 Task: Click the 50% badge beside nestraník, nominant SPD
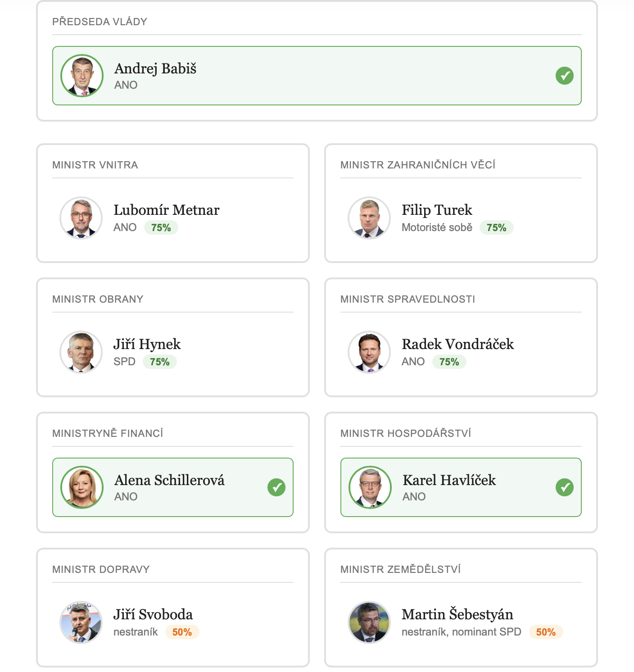(x=546, y=632)
